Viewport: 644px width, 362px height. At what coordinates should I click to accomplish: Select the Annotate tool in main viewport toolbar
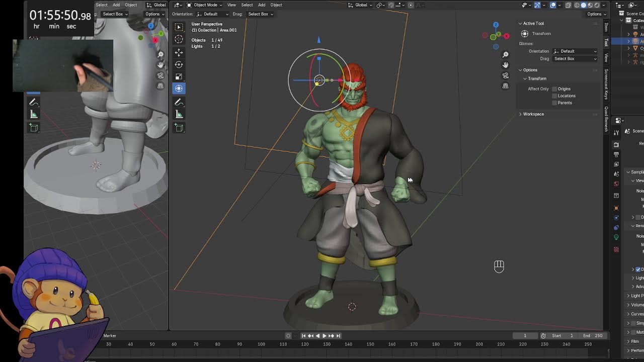pos(179,102)
